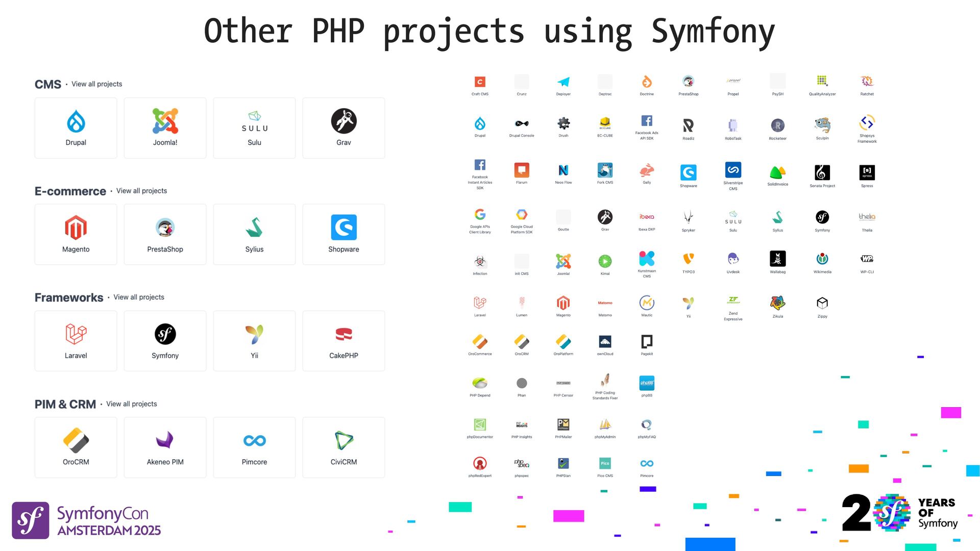Click View all projects next to PIM & CRM
This screenshot has height=551, width=980.
(x=131, y=404)
